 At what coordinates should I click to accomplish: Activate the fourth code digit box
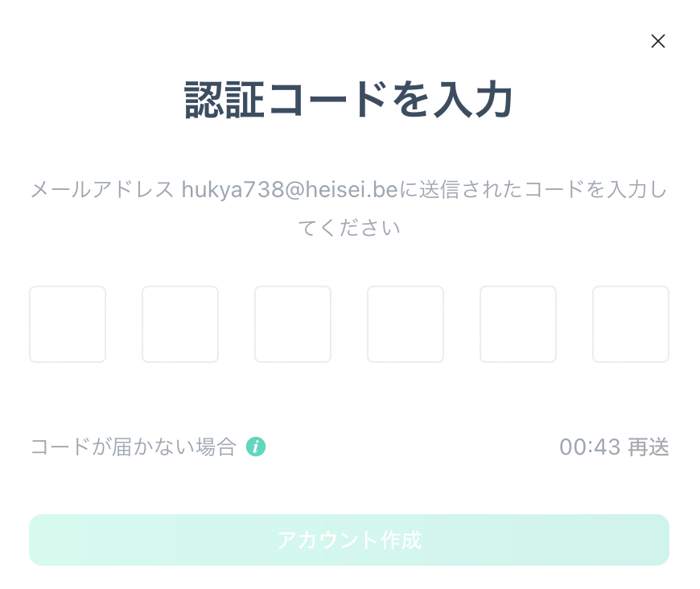[406, 324]
